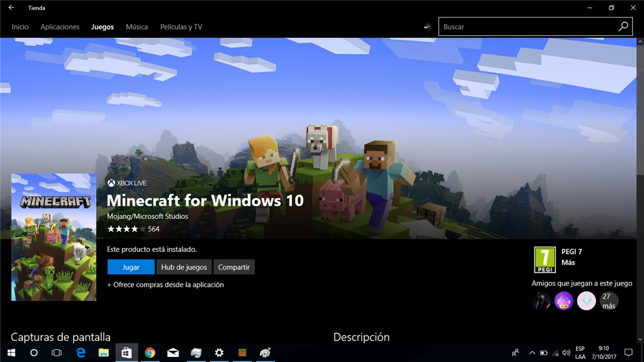This screenshot has width=644, height=362.
Task: Click the scrollbar up arrow
Action: [640, 42]
